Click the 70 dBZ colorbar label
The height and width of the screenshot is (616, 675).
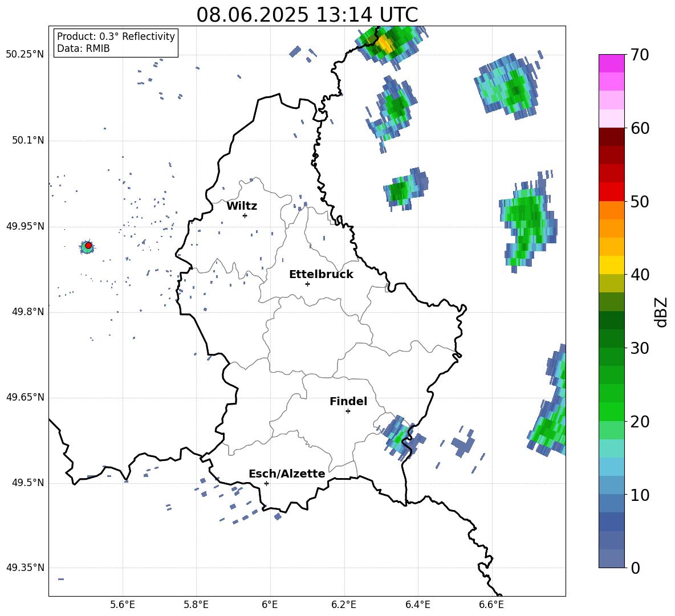point(639,55)
